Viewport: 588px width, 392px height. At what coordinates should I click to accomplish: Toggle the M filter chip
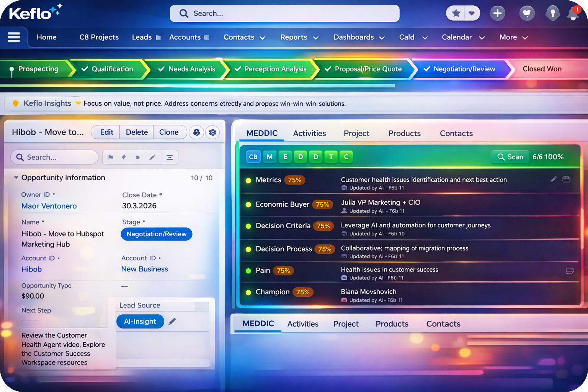point(270,157)
